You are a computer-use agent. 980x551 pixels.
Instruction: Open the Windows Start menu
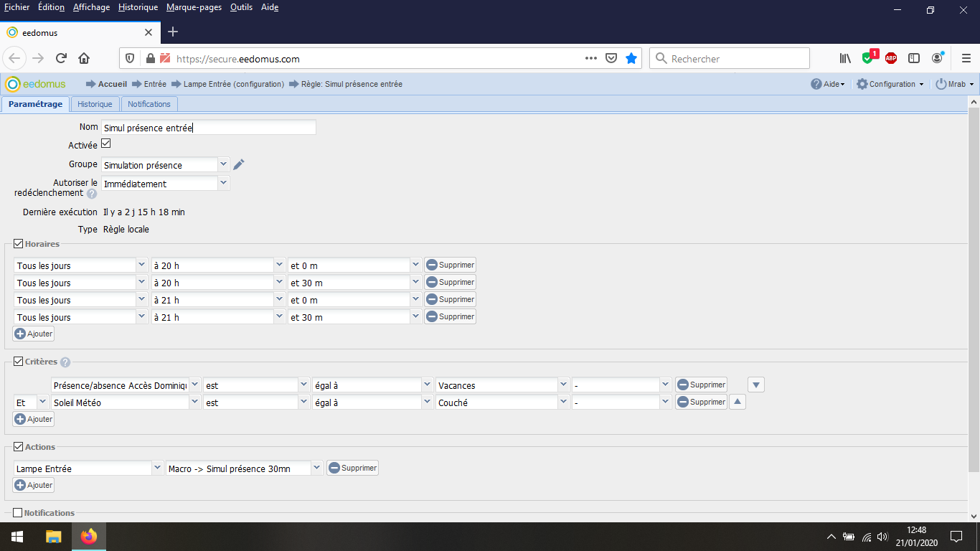[17, 537]
